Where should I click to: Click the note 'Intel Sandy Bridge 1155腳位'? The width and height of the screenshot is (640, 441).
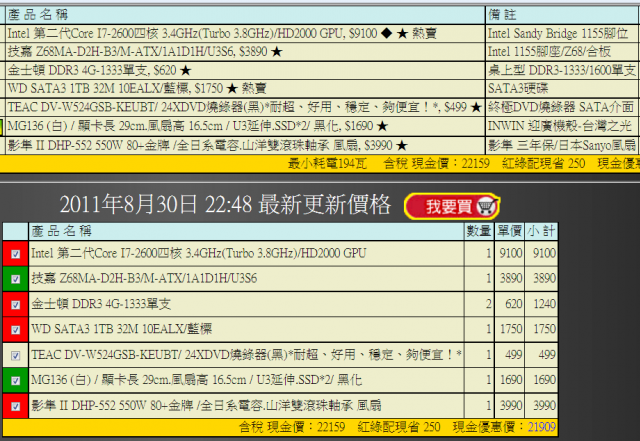pos(558,33)
